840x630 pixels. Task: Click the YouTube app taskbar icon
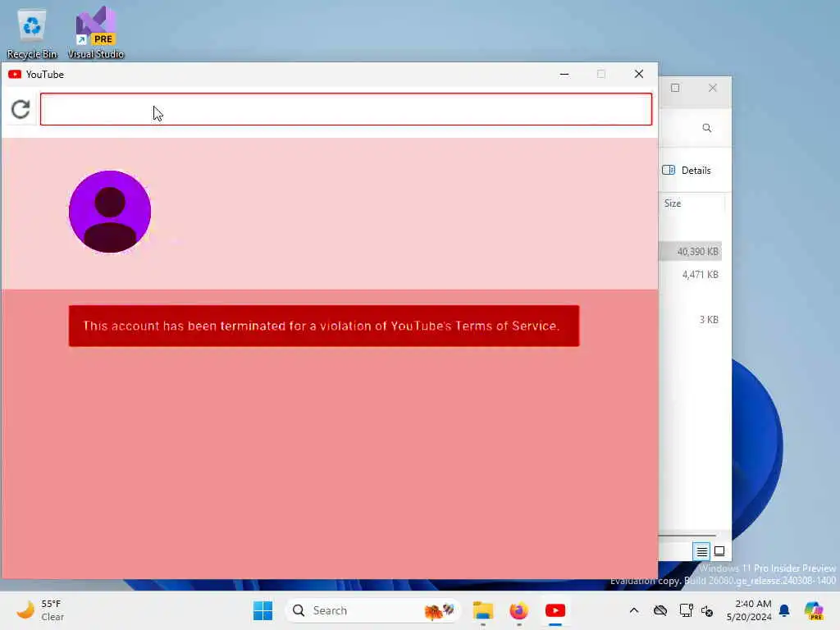point(555,610)
